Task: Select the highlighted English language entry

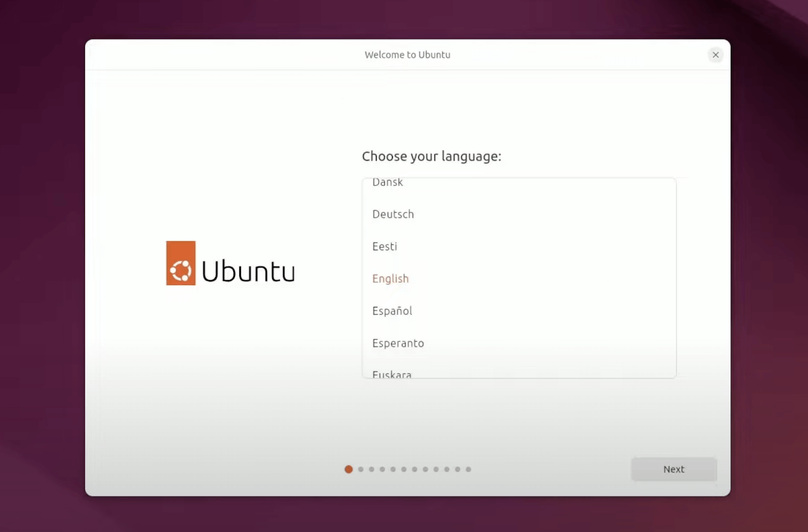Action: [x=519, y=279]
